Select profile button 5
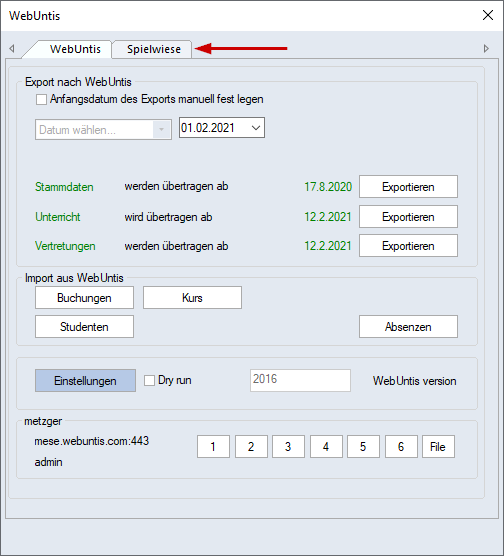The width and height of the screenshot is (504, 556). tap(363, 446)
